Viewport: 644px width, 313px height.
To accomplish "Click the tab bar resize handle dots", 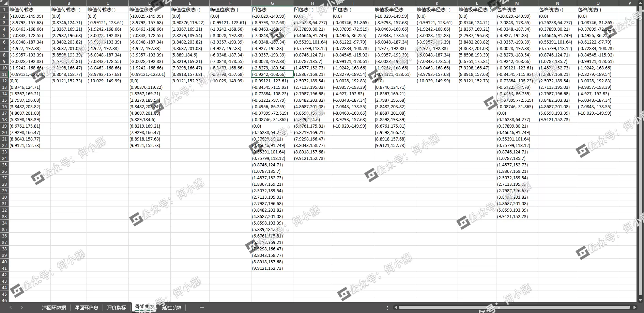I will [387, 308].
